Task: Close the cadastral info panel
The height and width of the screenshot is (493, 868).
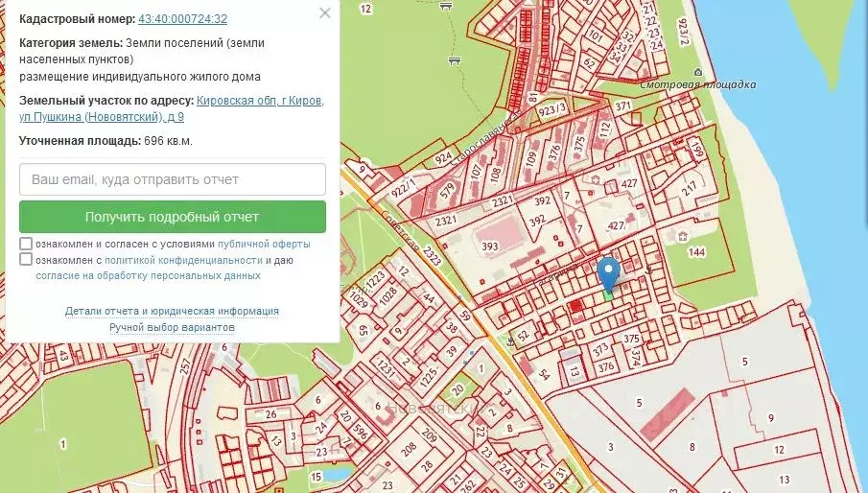Action: click(x=325, y=13)
